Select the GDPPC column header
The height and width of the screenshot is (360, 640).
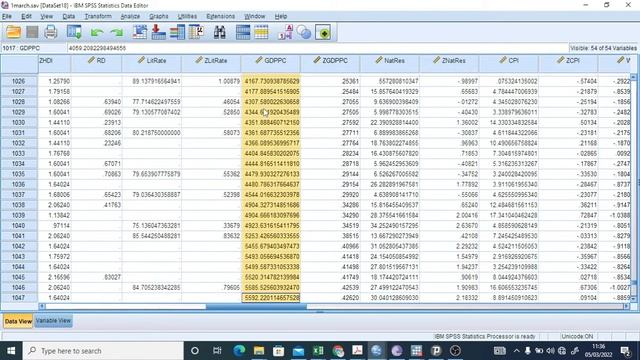pos(271,60)
